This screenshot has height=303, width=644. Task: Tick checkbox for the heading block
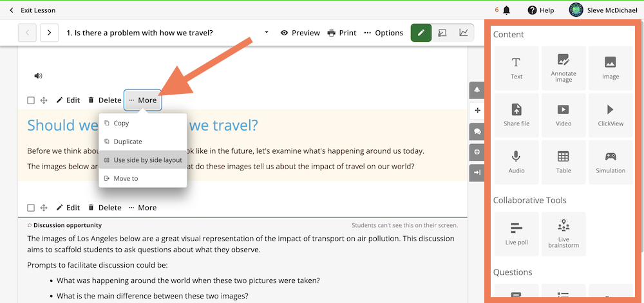point(31,100)
